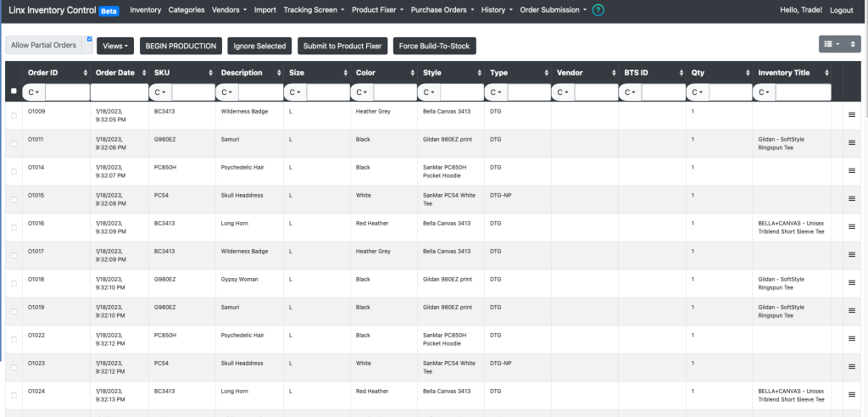This screenshot has width=868, height=417.
Task: Open Color filter condition dropdown
Action: [x=362, y=92]
